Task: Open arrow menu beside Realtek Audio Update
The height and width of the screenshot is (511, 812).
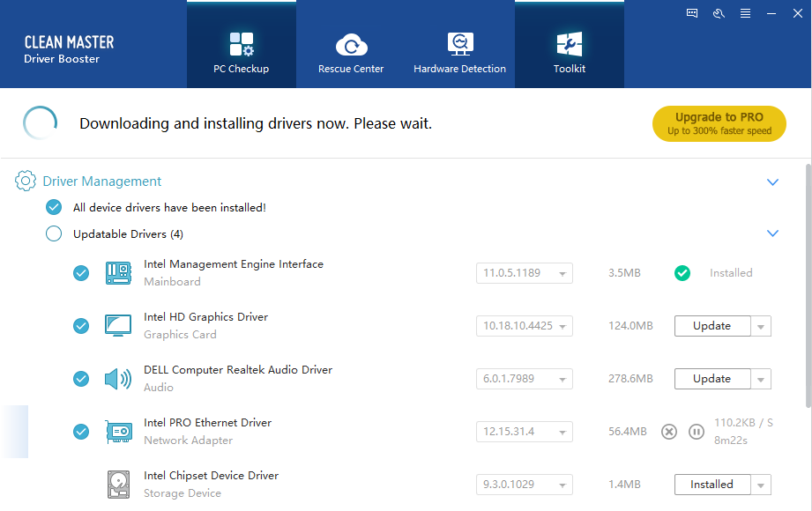Action: pos(761,379)
